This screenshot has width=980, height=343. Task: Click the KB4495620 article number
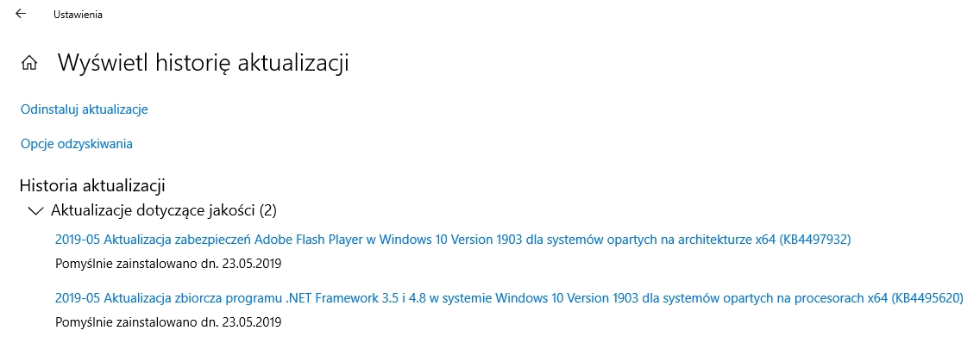click(927, 298)
